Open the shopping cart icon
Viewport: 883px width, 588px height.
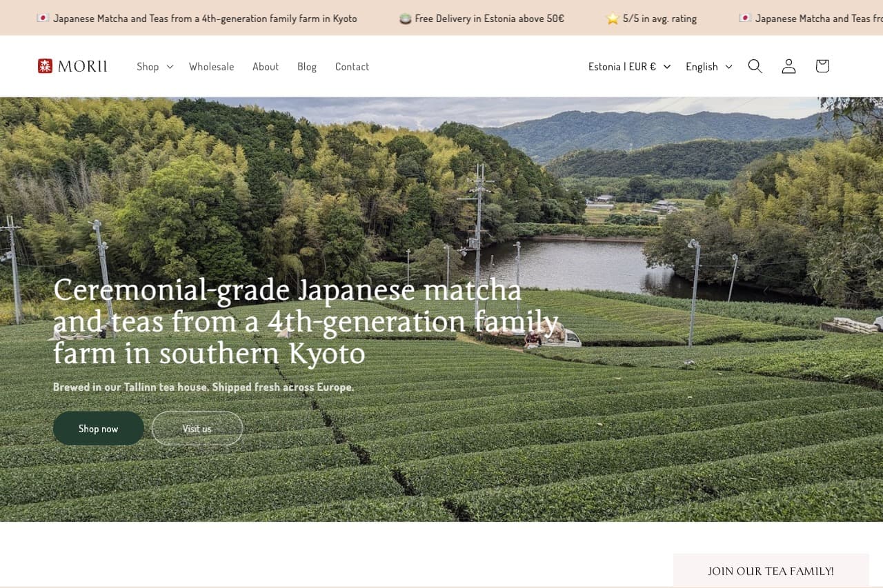click(822, 66)
